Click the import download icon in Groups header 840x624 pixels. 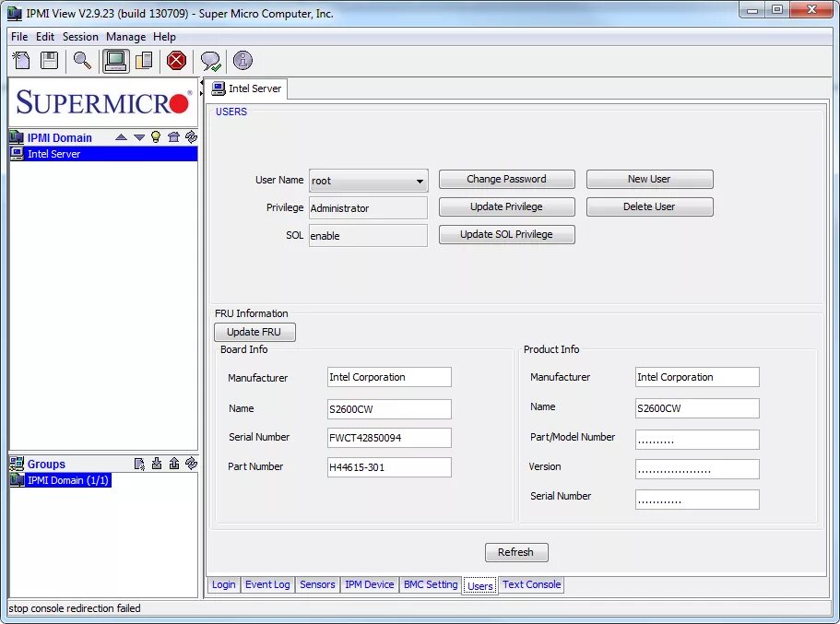[x=157, y=464]
